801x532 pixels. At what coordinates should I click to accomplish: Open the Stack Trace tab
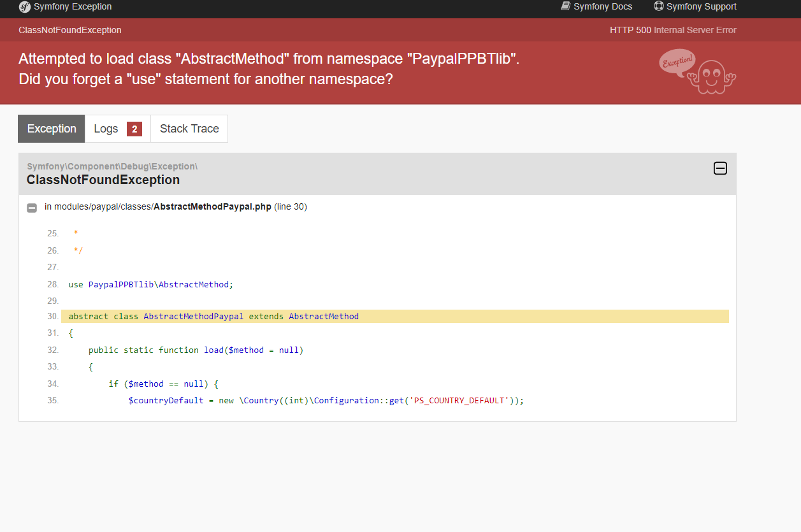coord(189,129)
